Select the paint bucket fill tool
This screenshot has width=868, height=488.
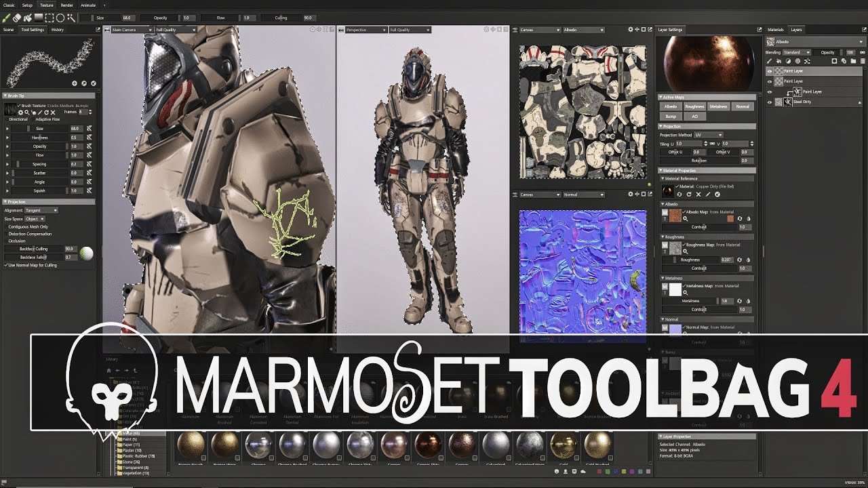28,18
